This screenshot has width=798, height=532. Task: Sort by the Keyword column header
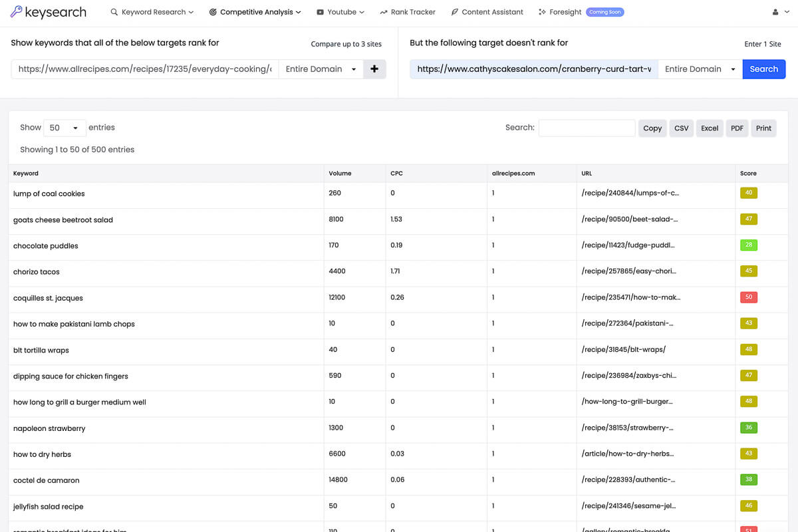tap(166, 173)
